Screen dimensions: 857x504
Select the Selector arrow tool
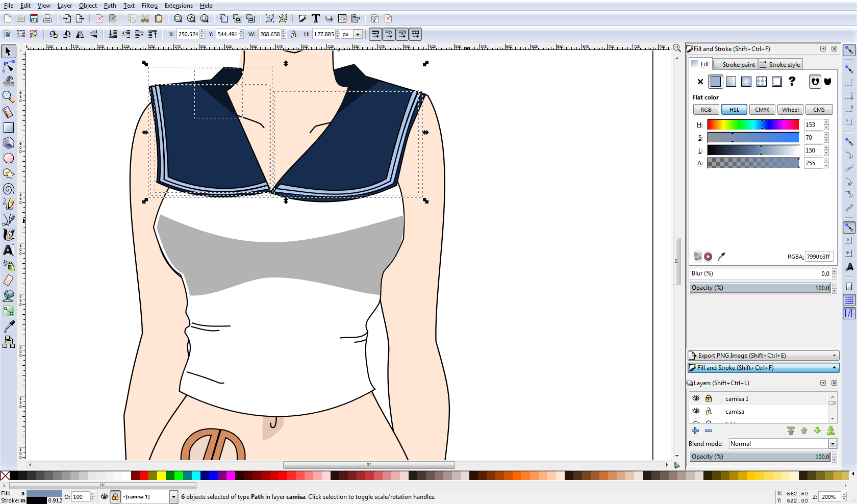click(x=8, y=51)
